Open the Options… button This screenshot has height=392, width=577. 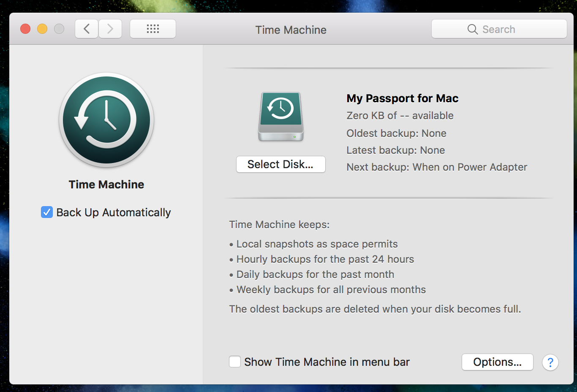pos(497,362)
